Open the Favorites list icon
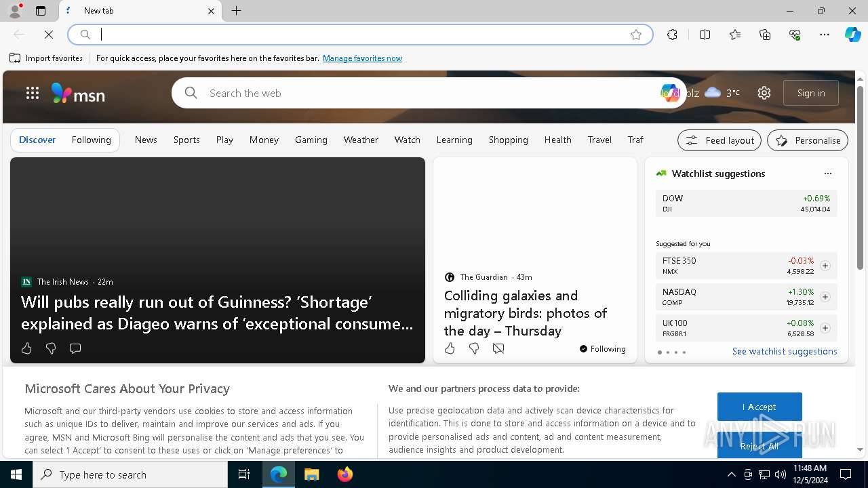 (735, 35)
